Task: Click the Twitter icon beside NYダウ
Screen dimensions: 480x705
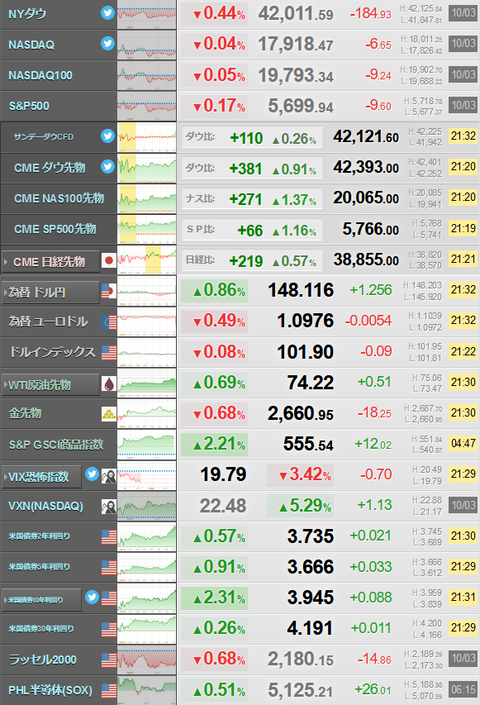Action: click(x=107, y=13)
